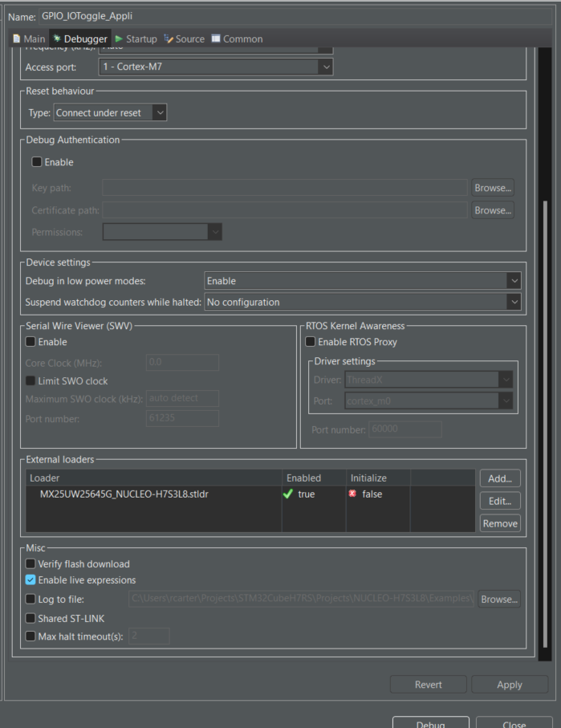
Task: Click the red cross in the Initialize column
Action: pos(352,494)
